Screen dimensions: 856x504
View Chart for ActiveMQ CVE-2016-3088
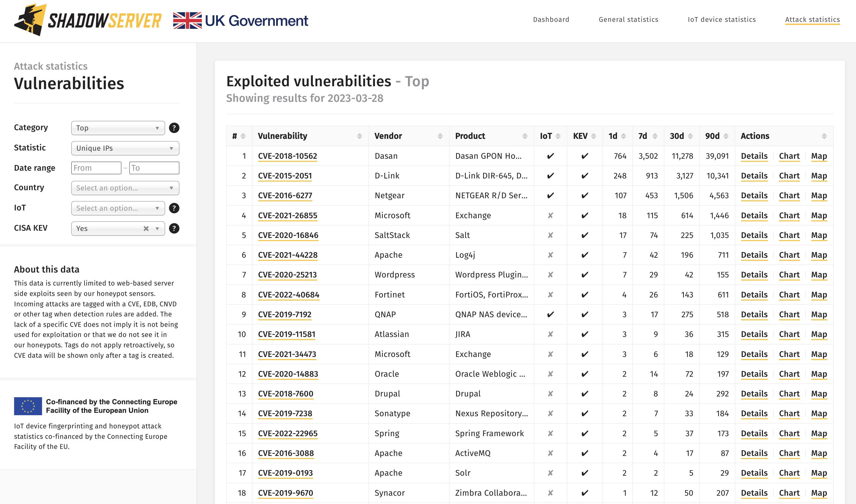pos(789,453)
